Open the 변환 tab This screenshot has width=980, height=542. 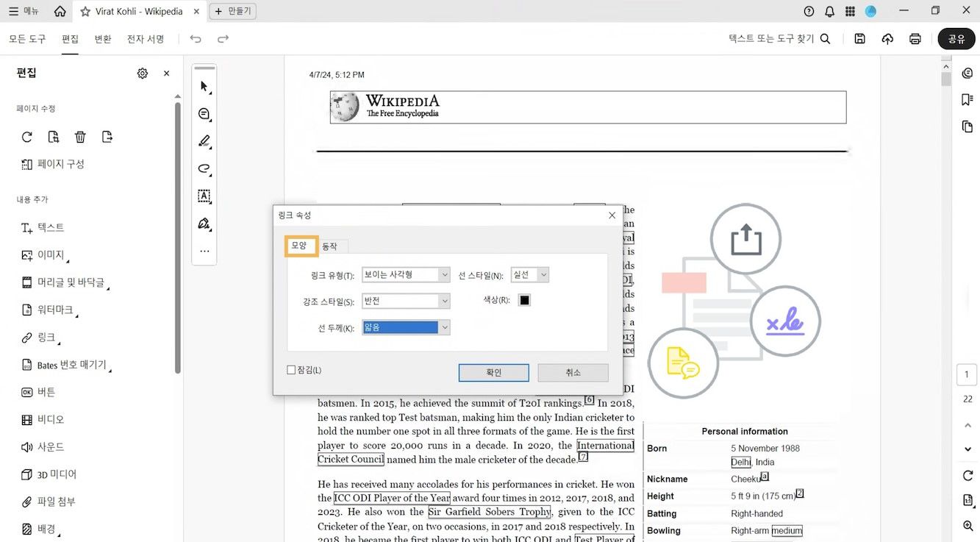click(103, 39)
